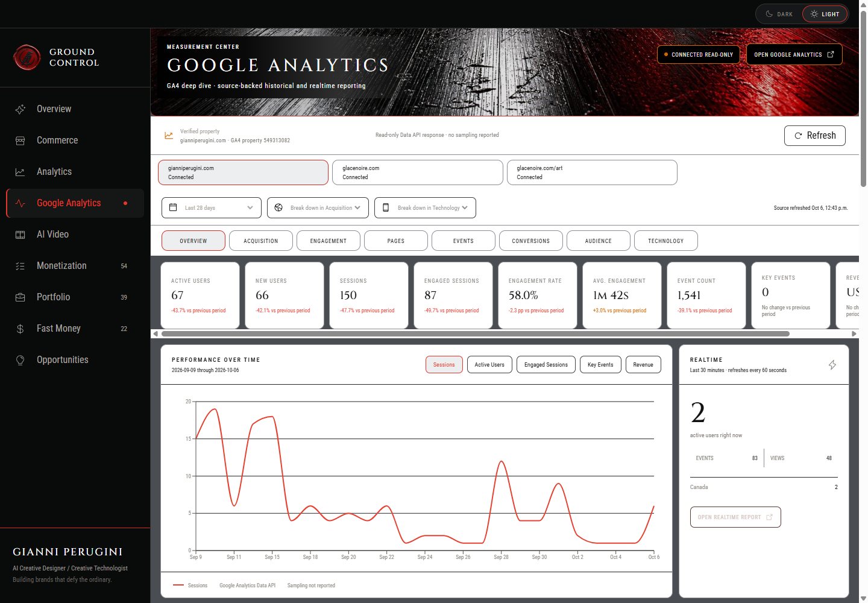Open the Engagement tab
The image size is (868, 603).
tap(329, 241)
